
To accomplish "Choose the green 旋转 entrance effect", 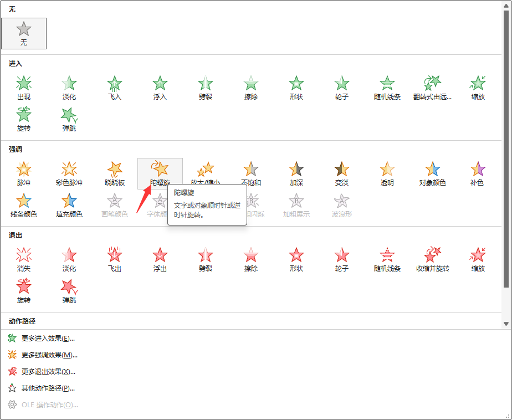I will click(24, 120).
